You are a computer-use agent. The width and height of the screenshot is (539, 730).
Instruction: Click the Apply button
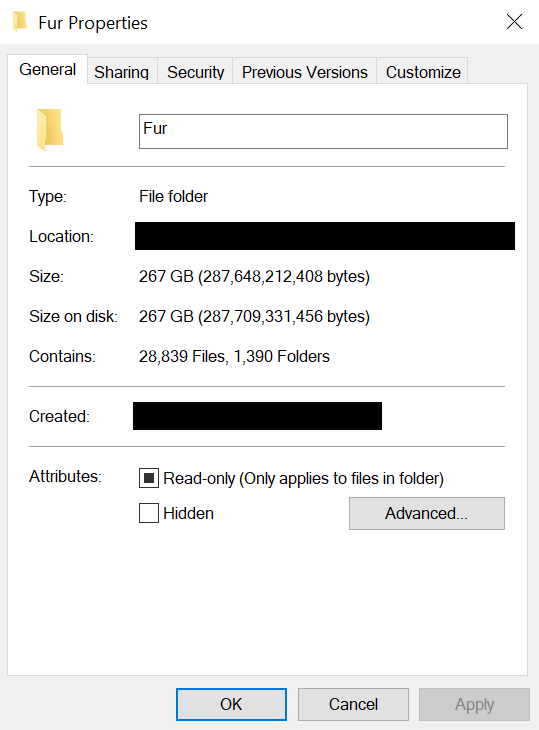(x=474, y=704)
